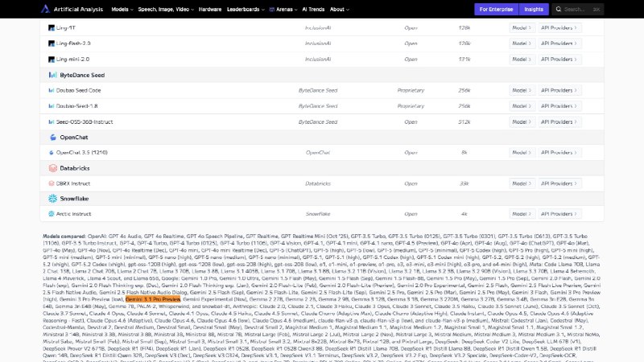The image size is (644, 362).
Task: Open the Hardware nav item
Action: tap(210, 10)
